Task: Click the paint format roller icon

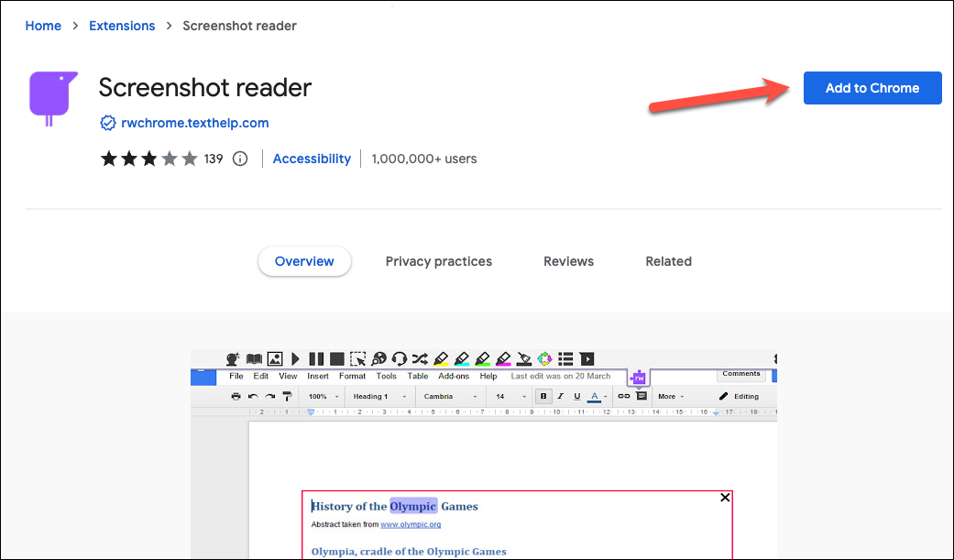Action: coord(287,396)
